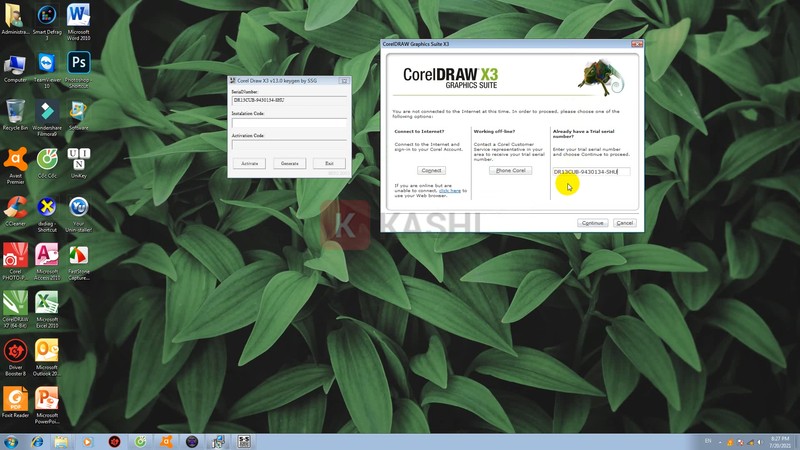Image resolution: width=800 pixels, height=450 pixels.
Task: Open Microsoft Excel 2010 desktop icon
Action: point(47,309)
